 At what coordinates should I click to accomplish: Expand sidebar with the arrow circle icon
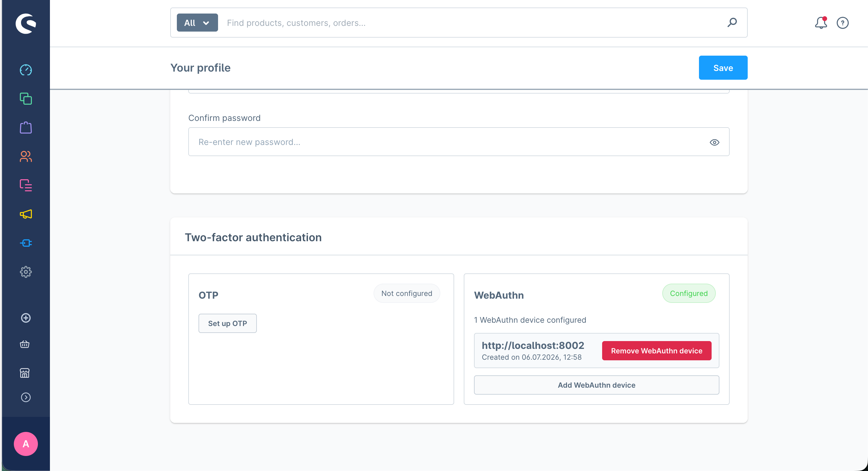point(26,398)
